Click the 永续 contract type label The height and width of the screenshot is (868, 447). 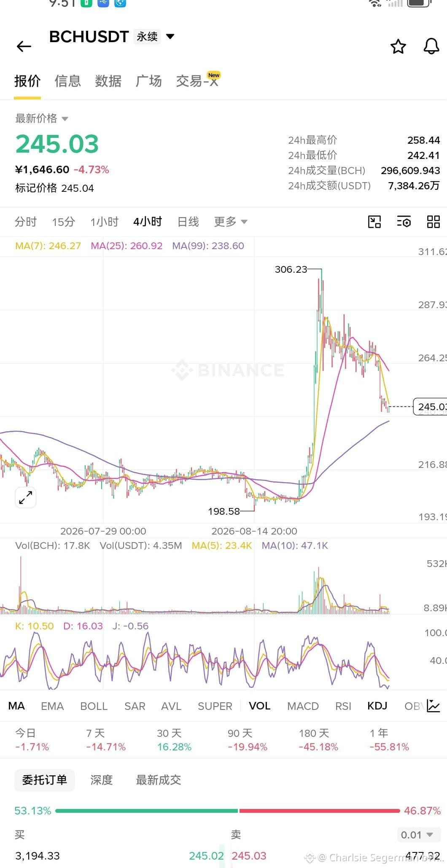(x=147, y=37)
